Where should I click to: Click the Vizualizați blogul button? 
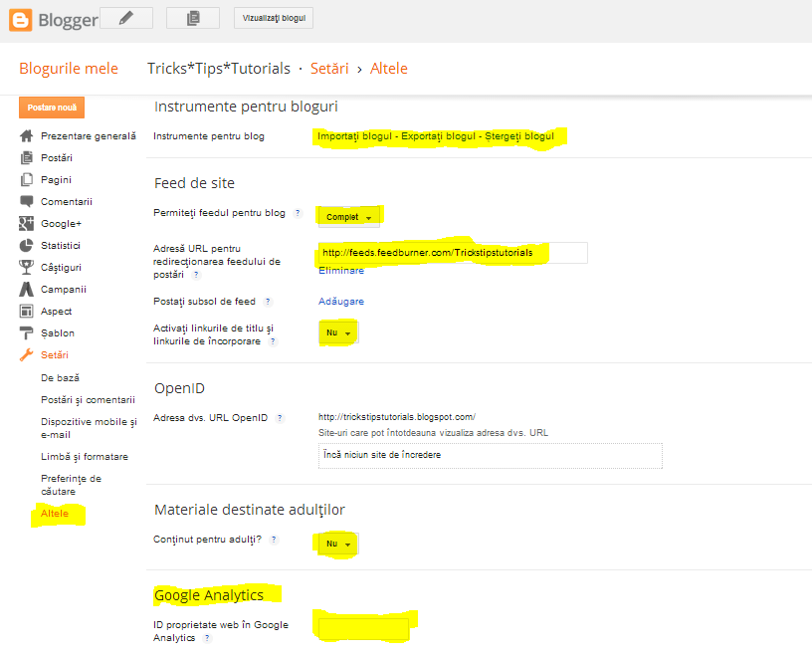[x=274, y=18]
